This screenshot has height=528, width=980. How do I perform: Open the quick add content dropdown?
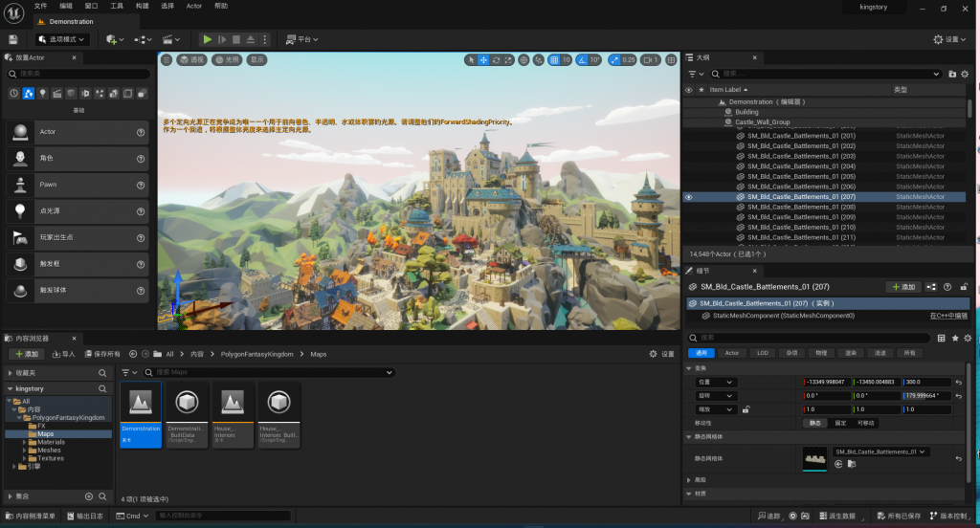[115, 39]
